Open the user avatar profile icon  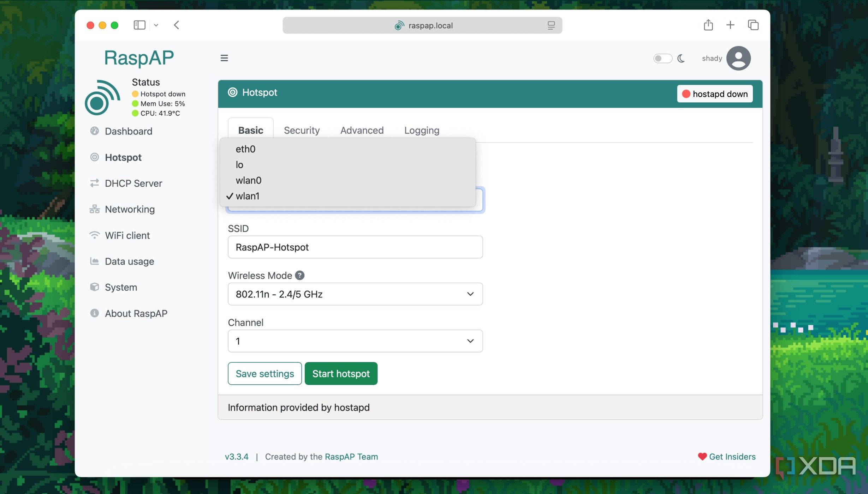(738, 58)
